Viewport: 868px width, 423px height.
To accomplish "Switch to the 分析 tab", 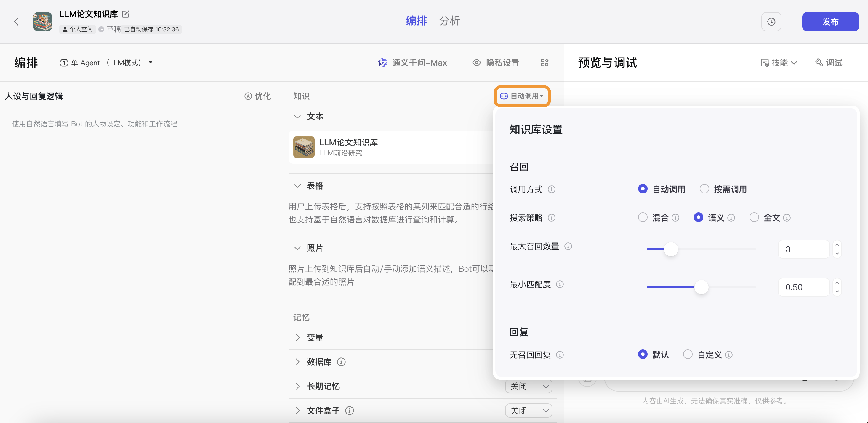I will (x=449, y=20).
